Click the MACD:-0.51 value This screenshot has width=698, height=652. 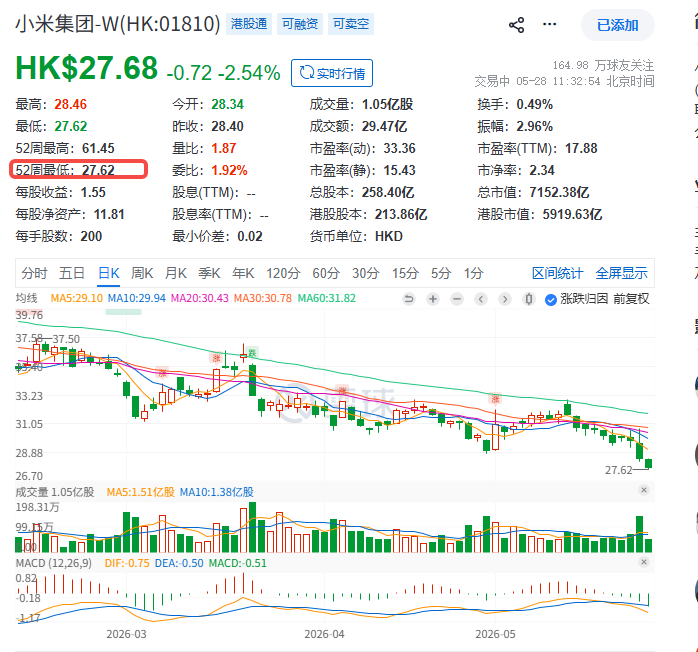tap(238, 563)
